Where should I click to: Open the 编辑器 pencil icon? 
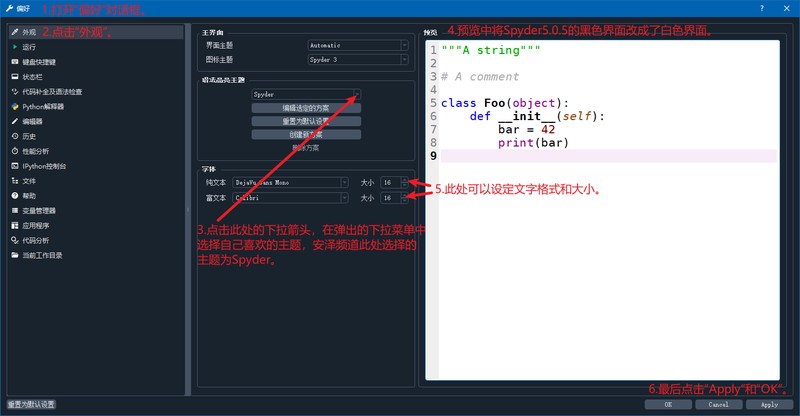[15, 121]
